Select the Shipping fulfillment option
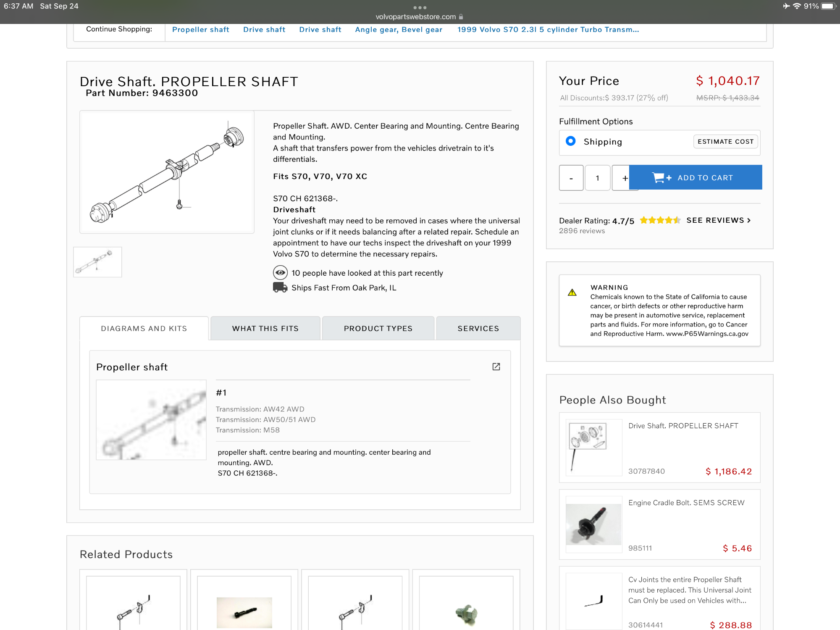This screenshot has height=630, width=840. (571, 141)
